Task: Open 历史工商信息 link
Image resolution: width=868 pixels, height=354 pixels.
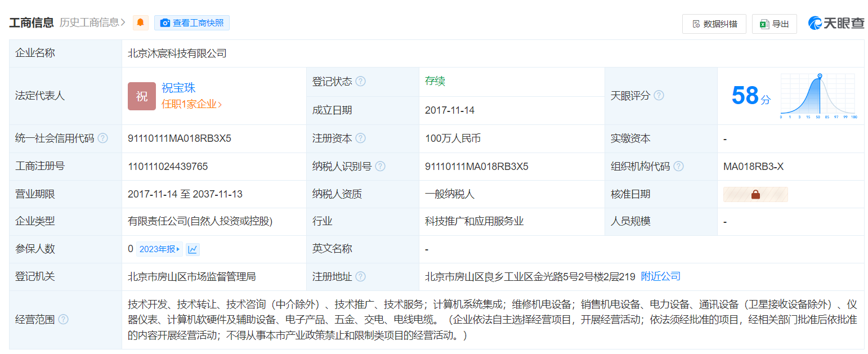Action: click(x=92, y=23)
